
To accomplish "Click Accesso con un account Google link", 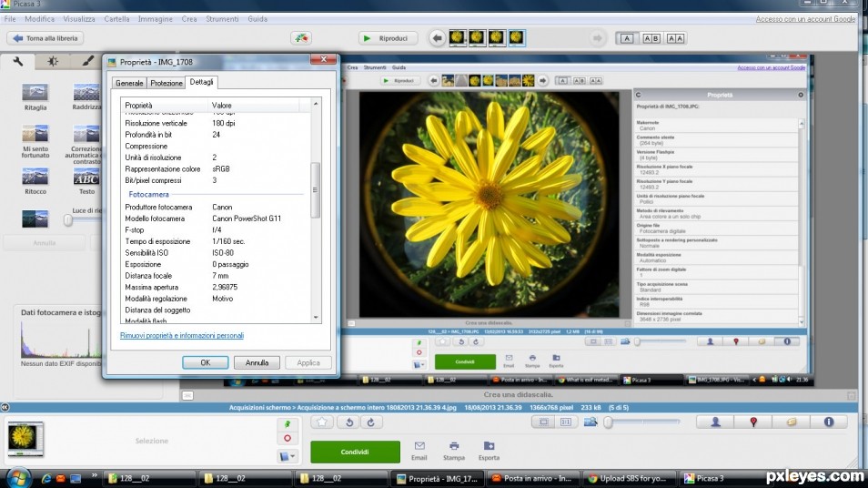I will point(805,19).
